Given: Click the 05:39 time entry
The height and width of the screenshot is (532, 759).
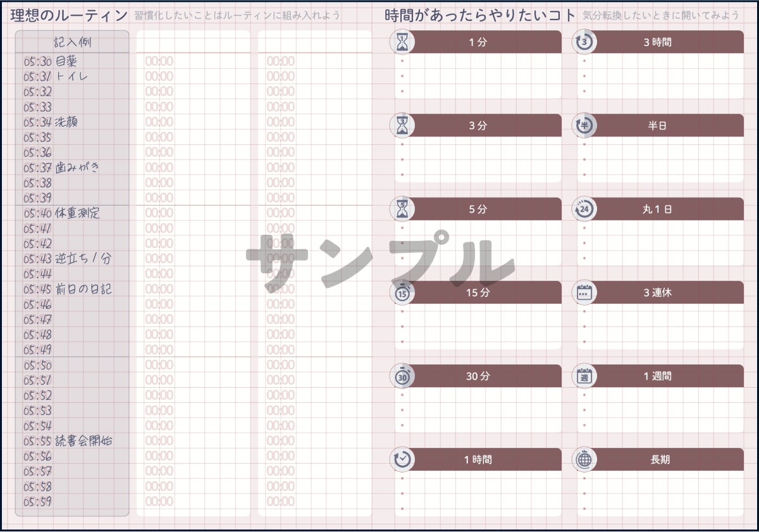Looking at the screenshot, I should click(x=38, y=198).
